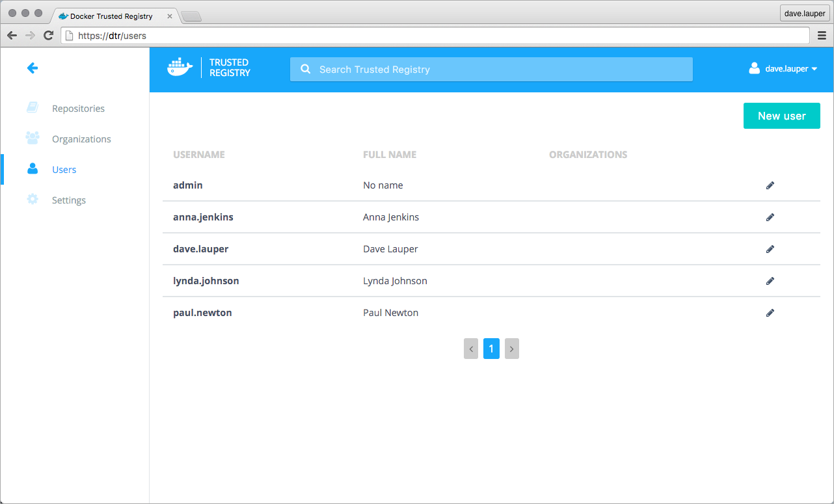
Task: Click pencil icon next to Dave Lauper
Action: [x=770, y=249]
